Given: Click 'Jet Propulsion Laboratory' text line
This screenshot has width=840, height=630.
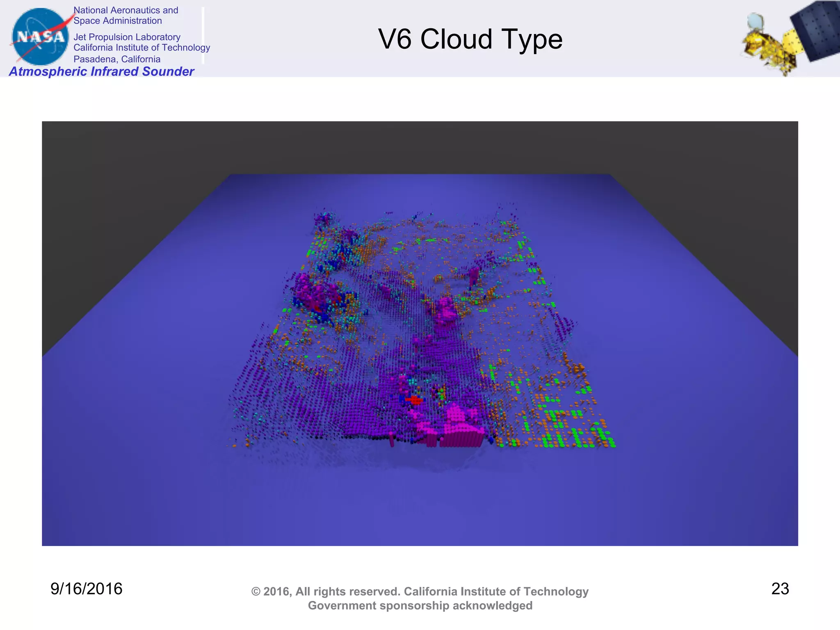Looking at the screenshot, I should coord(127,37).
